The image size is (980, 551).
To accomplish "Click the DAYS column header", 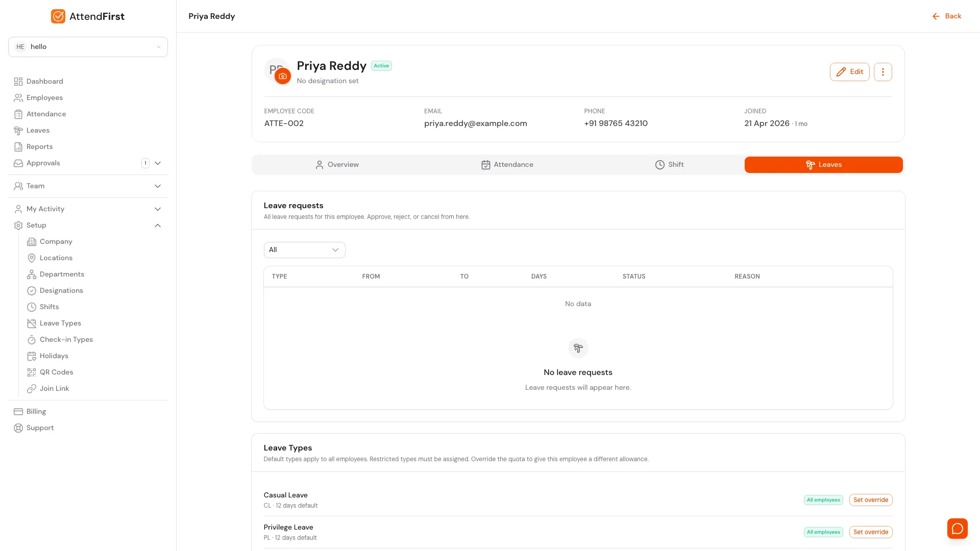I will coord(538,277).
